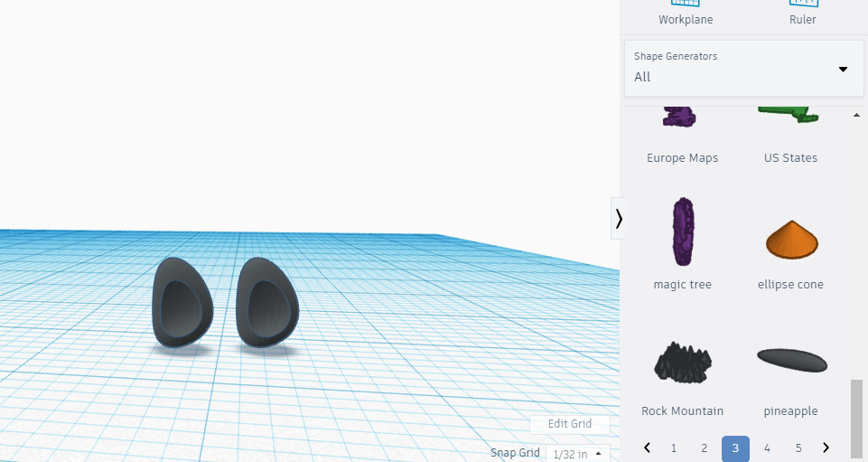Open the Snap Grid value dropdown

(578, 454)
